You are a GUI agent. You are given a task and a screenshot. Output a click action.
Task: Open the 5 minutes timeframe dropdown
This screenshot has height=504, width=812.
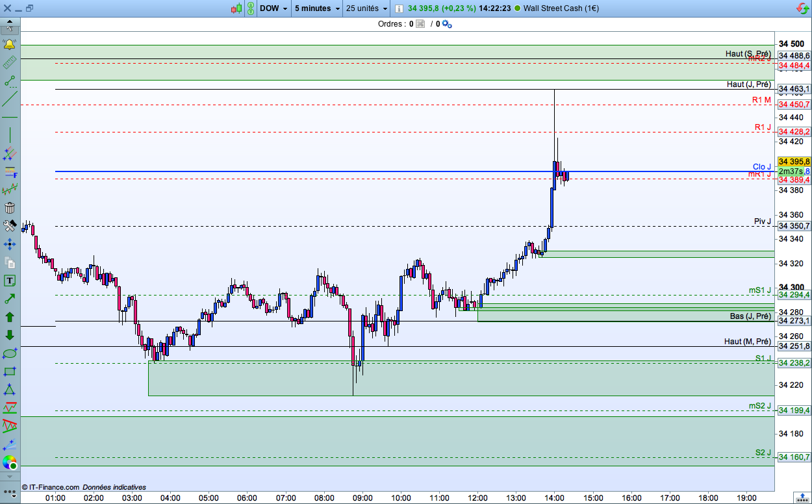pyautogui.click(x=317, y=8)
